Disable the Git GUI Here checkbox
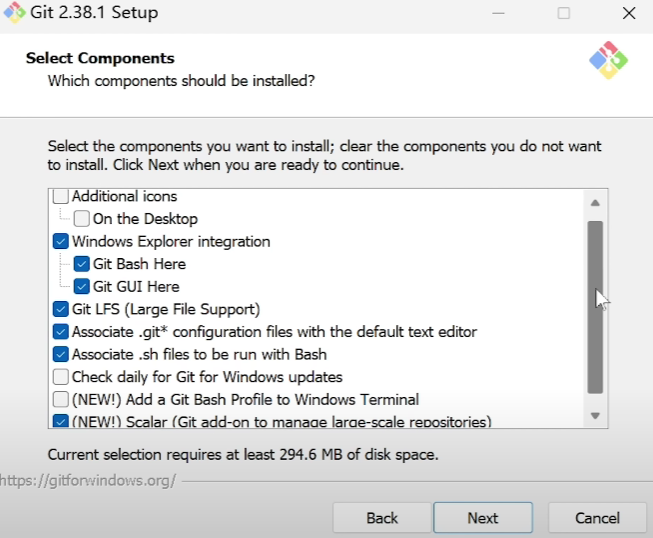The height and width of the screenshot is (538, 653). tap(82, 287)
